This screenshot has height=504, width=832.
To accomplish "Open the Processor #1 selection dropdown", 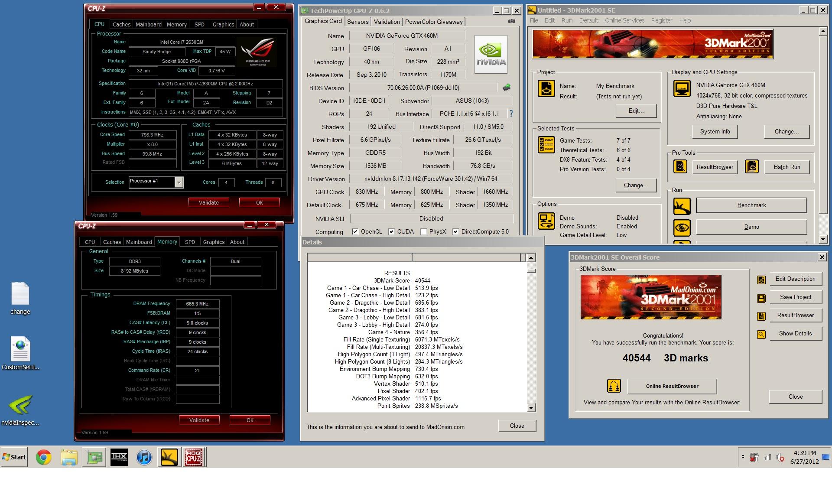I will point(179,182).
